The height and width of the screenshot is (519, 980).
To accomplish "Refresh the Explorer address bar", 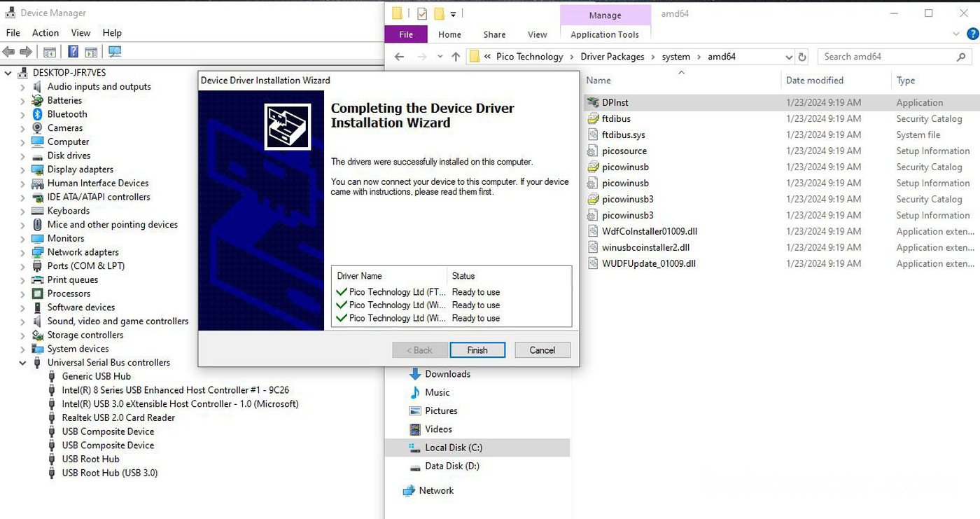I will [802, 57].
